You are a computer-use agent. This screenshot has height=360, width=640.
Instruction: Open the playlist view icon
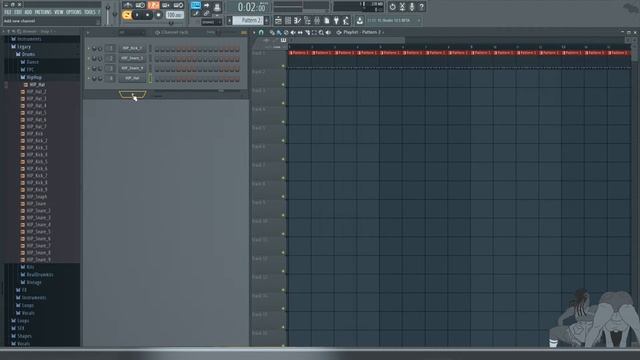click(278, 20)
